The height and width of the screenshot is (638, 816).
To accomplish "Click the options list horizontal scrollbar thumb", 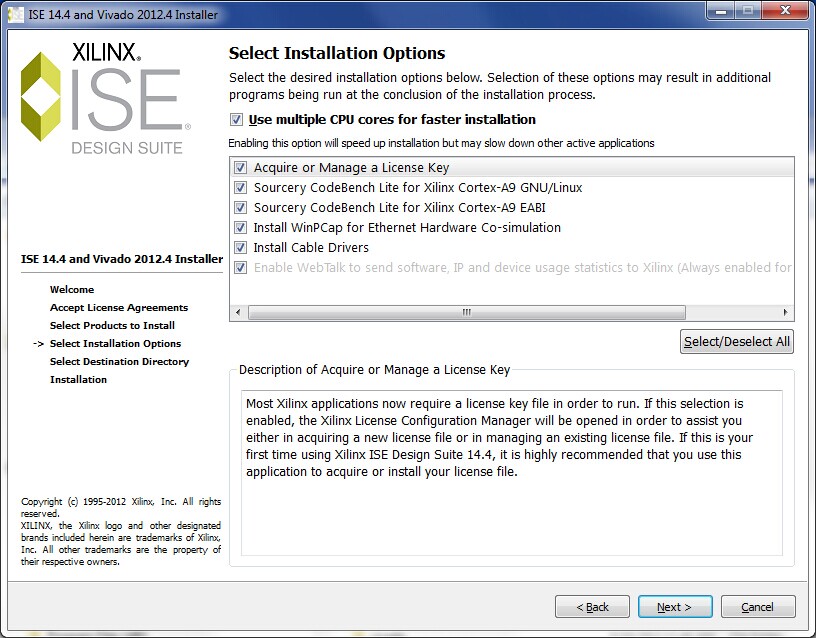I will click(466, 312).
